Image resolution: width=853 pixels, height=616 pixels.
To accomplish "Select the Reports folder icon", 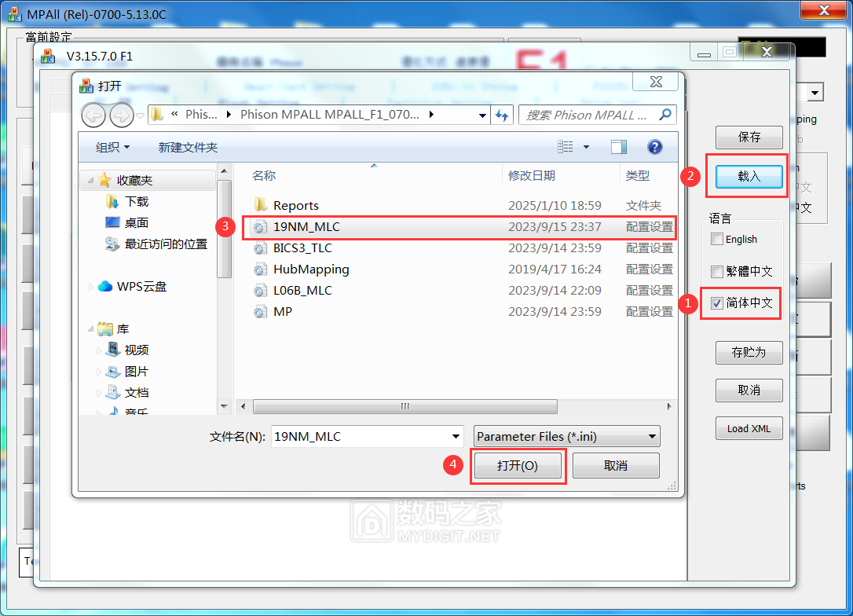I will (x=261, y=205).
